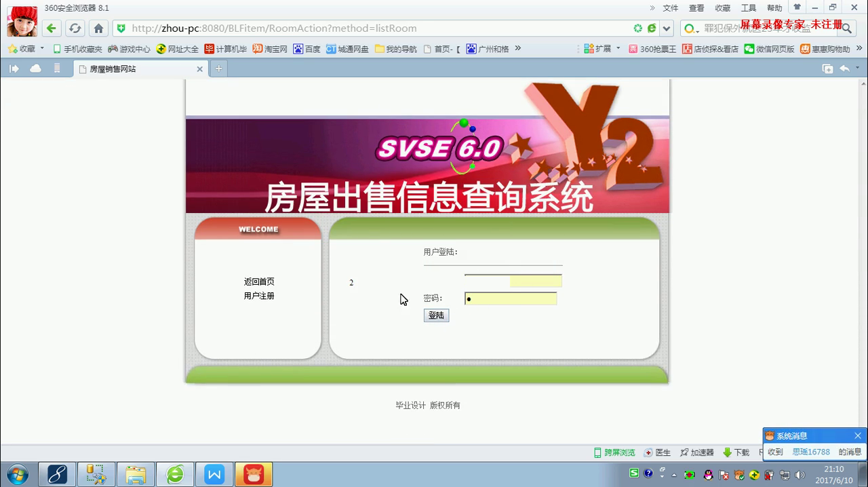The height and width of the screenshot is (487, 868).
Task: Open 微信网页版 extension
Action: pyautogui.click(x=769, y=49)
